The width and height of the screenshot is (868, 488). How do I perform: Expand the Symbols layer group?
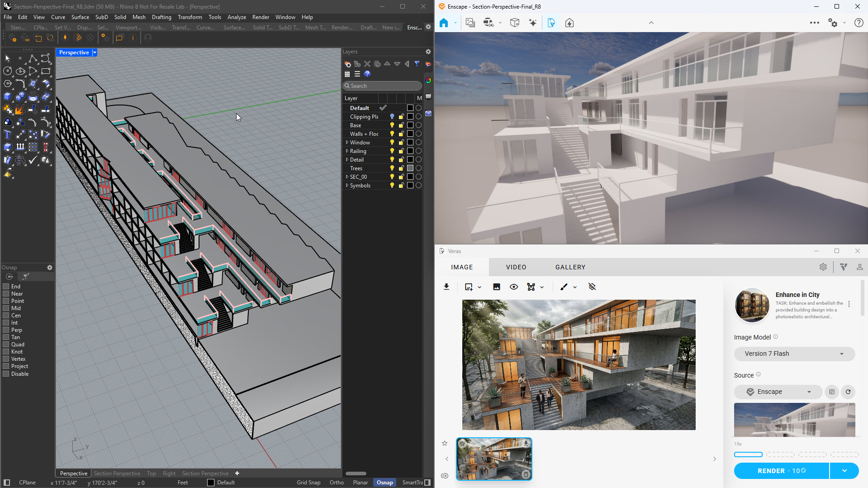pyautogui.click(x=347, y=186)
